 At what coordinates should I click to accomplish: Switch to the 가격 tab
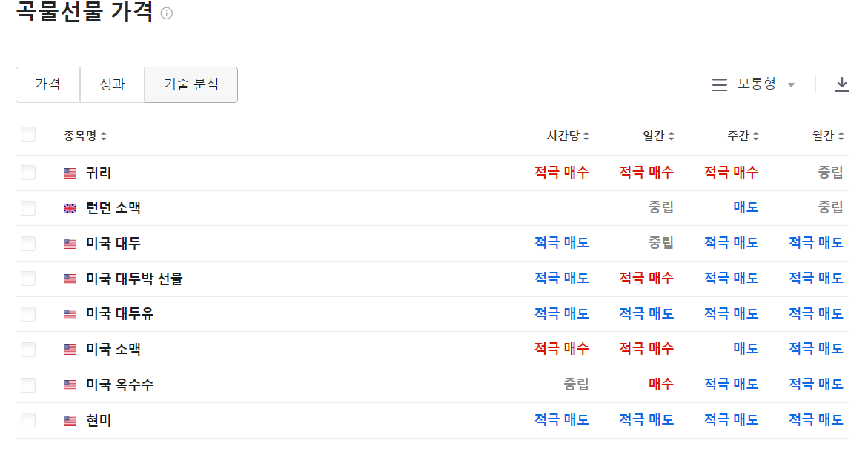(x=47, y=84)
